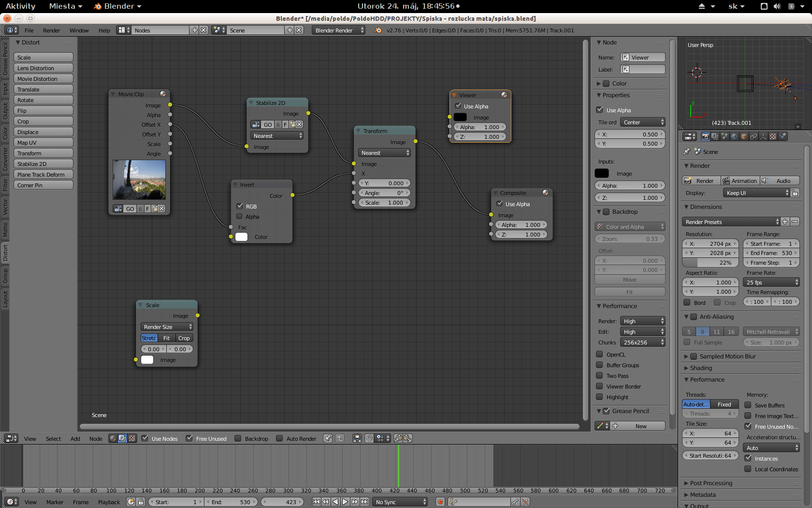Open the Render menu in the top bar
812x508 pixels.
[51, 30]
